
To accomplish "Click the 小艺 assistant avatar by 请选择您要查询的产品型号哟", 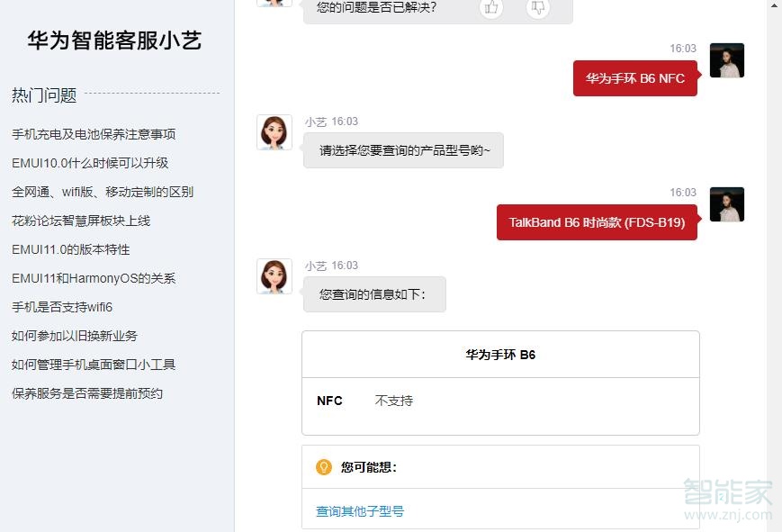I will (x=274, y=132).
